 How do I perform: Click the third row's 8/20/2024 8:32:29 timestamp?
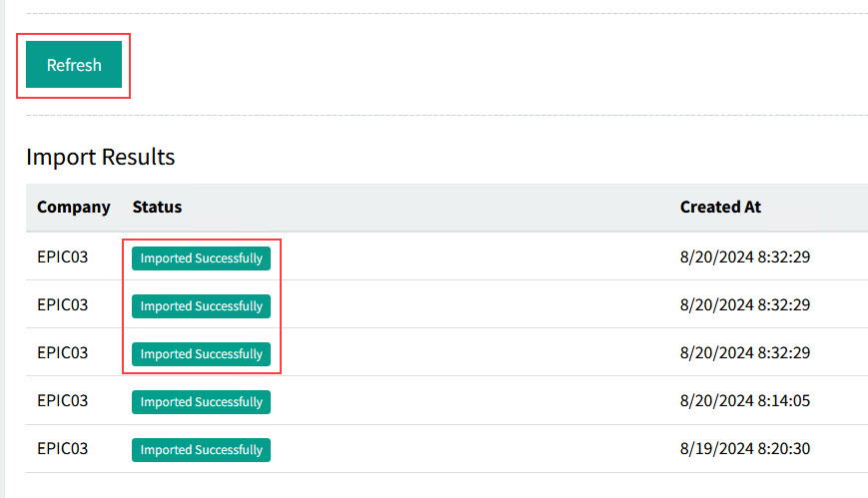click(x=744, y=353)
